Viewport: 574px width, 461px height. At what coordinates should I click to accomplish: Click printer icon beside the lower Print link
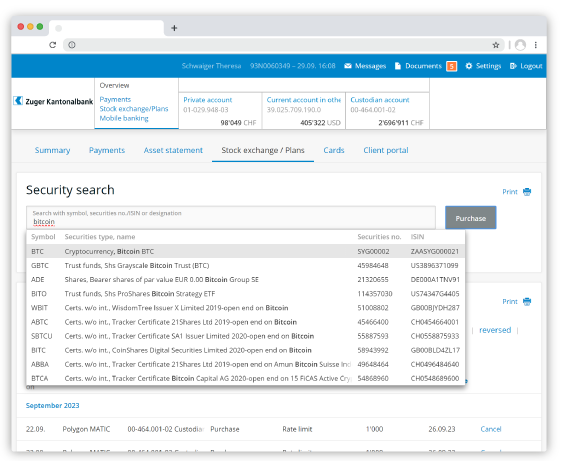coord(527,302)
